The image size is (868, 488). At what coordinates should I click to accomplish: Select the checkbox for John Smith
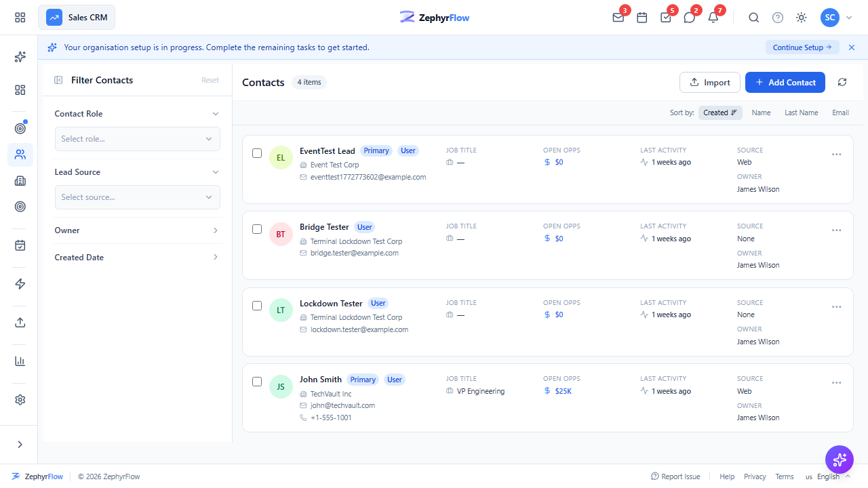[257, 382]
